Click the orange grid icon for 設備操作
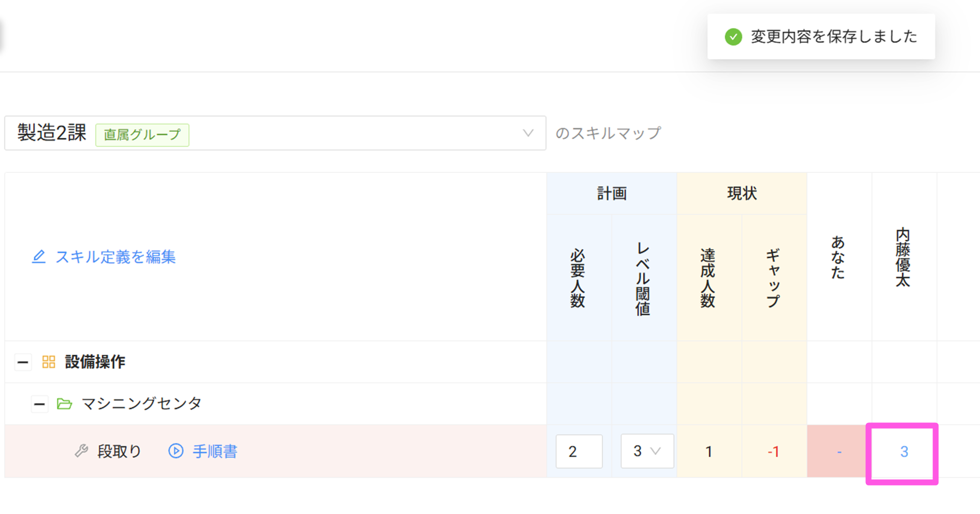 click(x=49, y=362)
